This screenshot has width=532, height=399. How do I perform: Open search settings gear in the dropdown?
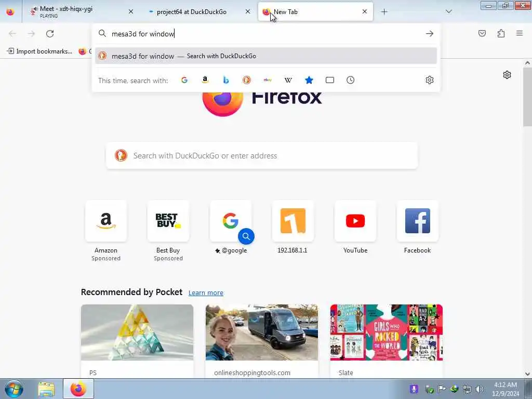click(430, 80)
